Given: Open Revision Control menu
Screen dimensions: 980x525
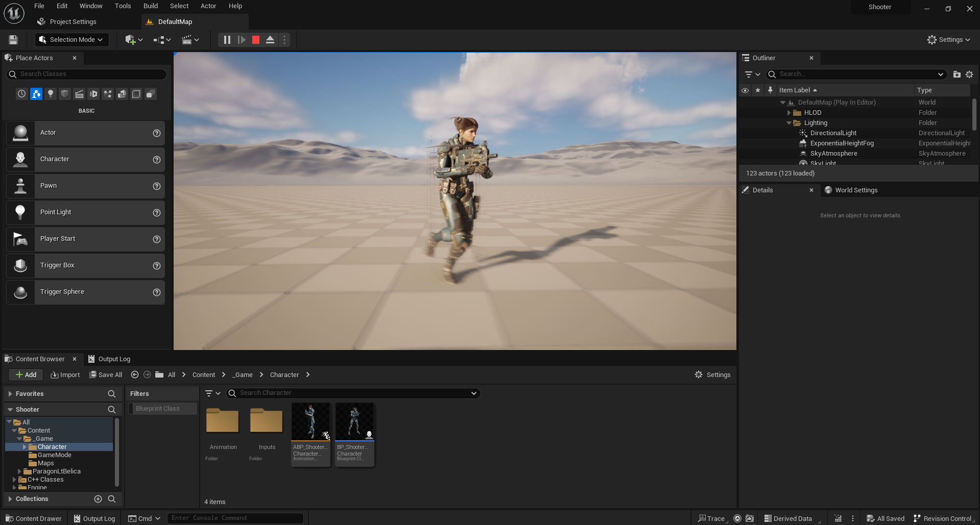Looking at the screenshot, I should click(x=943, y=518).
